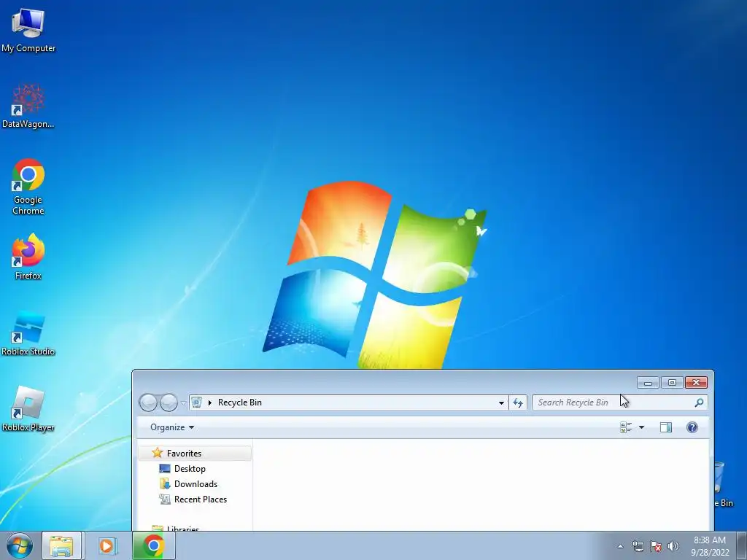The width and height of the screenshot is (747, 560).
Task: Launch Firefox from the desktop
Action: [28, 257]
